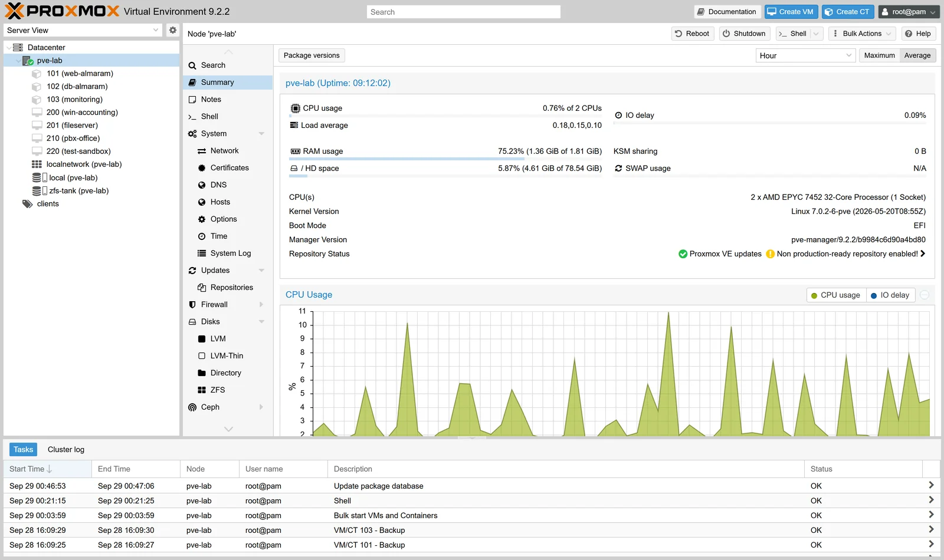The width and height of the screenshot is (944, 560).
Task: Open the Shell item in node menu
Action: tap(228, 117)
